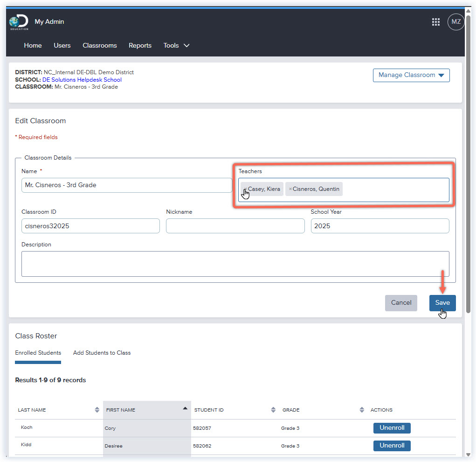
Task: Expand the Manage Classroom dropdown
Action: pyautogui.click(x=411, y=75)
